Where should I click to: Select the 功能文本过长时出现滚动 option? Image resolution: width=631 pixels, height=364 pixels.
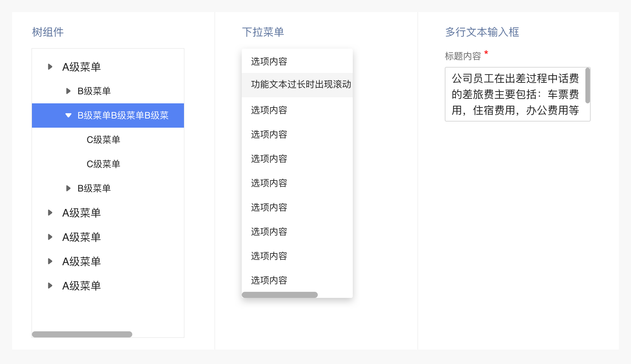300,85
